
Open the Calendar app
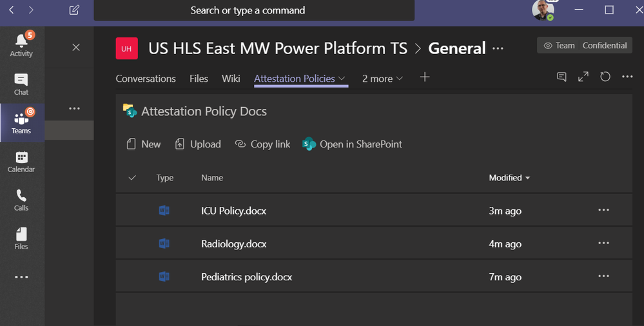click(21, 162)
